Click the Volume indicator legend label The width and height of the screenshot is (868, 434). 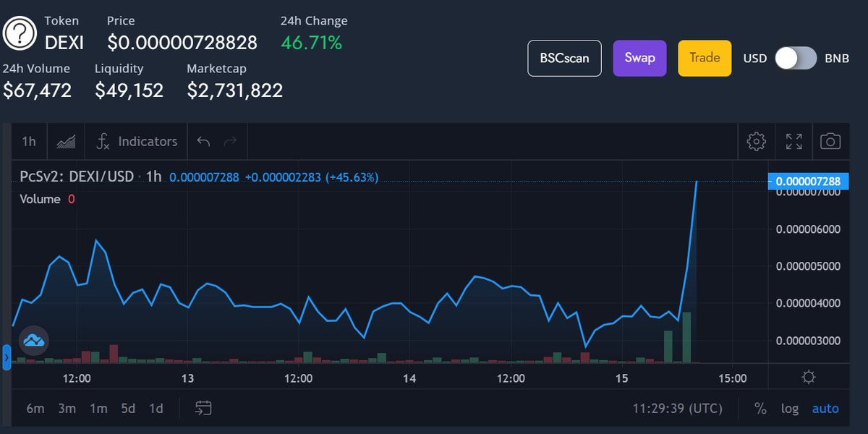(x=40, y=199)
